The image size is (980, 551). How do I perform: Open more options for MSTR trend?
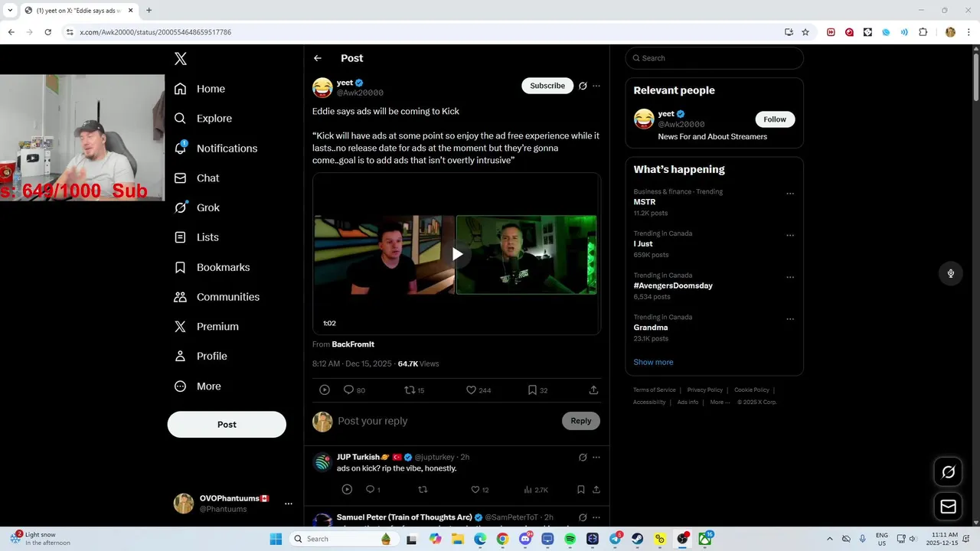pos(790,194)
